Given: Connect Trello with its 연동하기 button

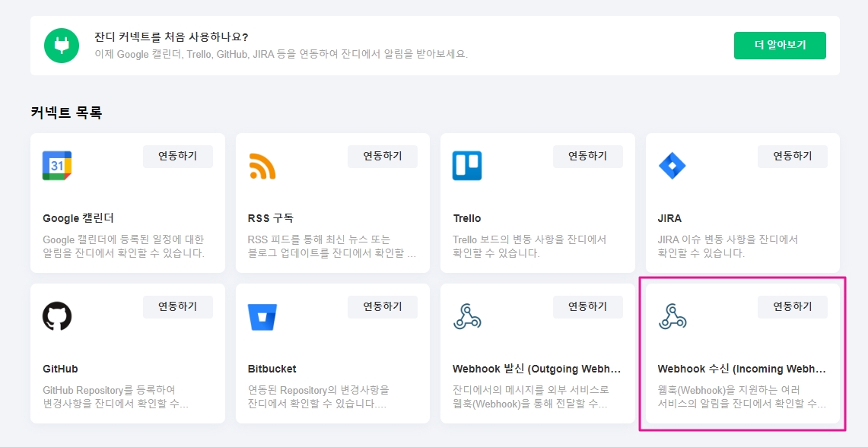Looking at the screenshot, I should point(587,157).
